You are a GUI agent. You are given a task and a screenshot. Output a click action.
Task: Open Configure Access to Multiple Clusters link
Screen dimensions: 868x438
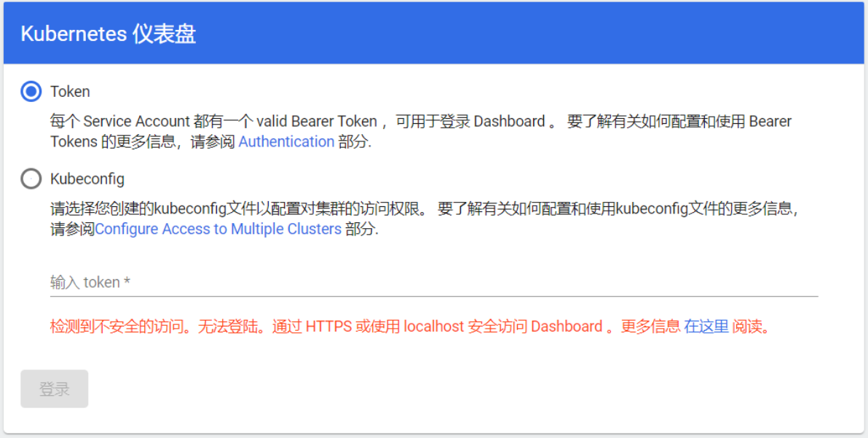click(x=218, y=230)
